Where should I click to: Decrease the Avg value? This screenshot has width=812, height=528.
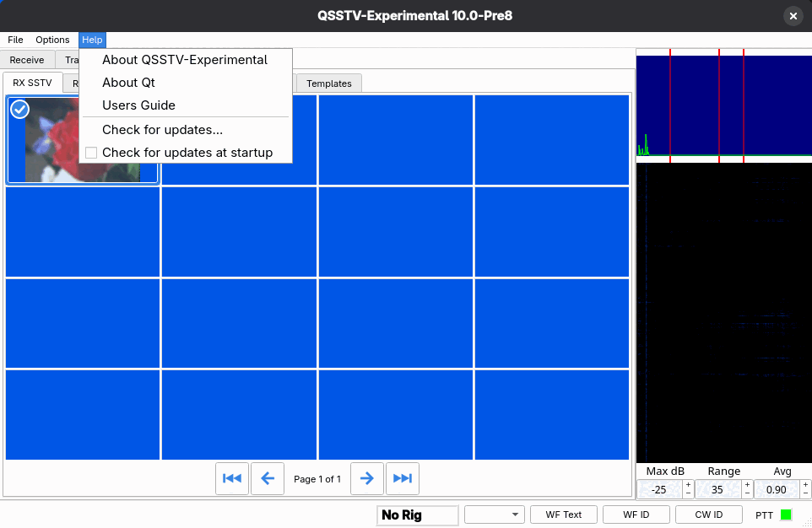coord(806,493)
